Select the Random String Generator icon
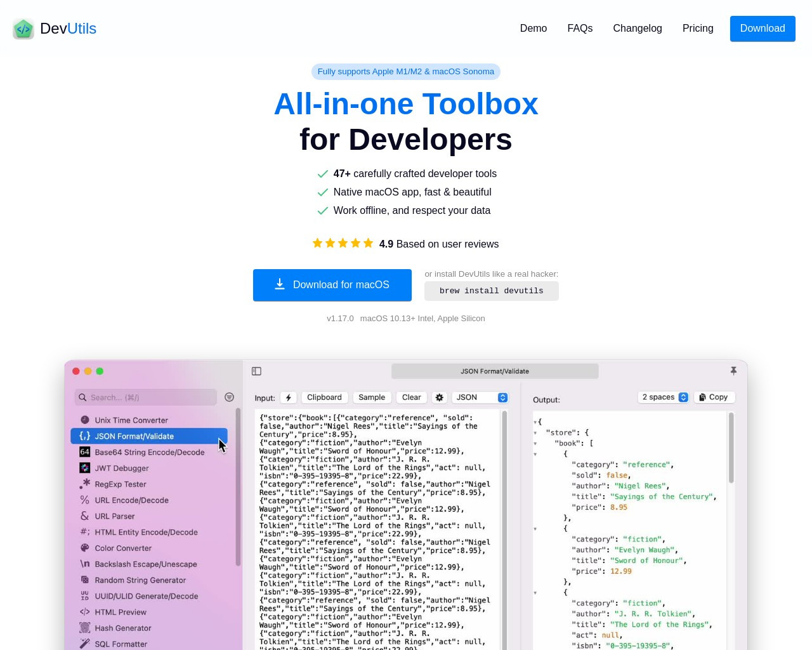Screen dimensions: 812x650 tap(85, 580)
